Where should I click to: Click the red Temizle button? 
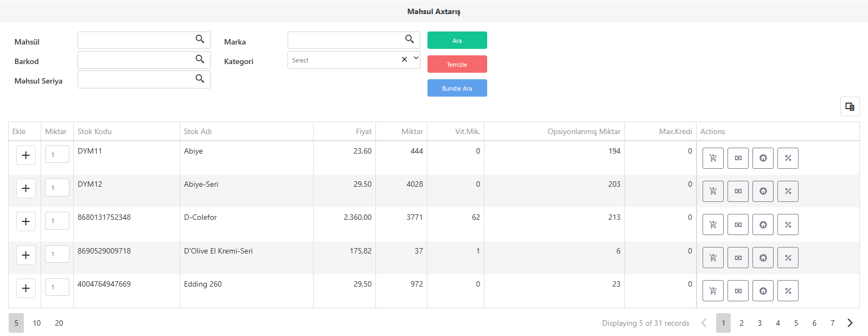[x=457, y=64]
